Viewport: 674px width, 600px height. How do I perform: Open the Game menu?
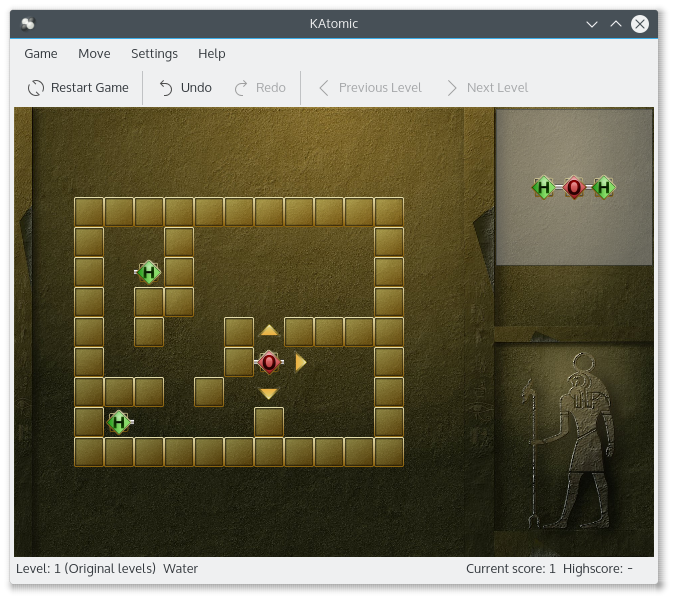(41, 54)
